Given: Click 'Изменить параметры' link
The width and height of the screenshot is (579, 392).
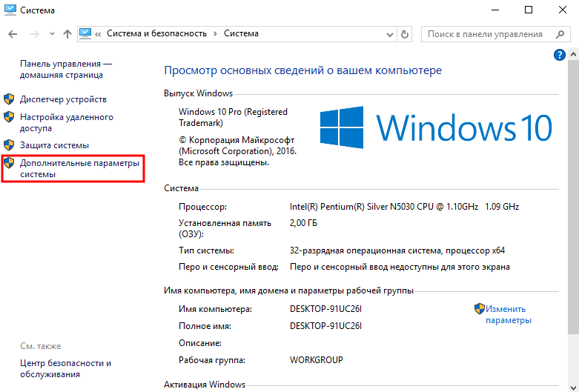Looking at the screenshot, I should coord(509,314).
